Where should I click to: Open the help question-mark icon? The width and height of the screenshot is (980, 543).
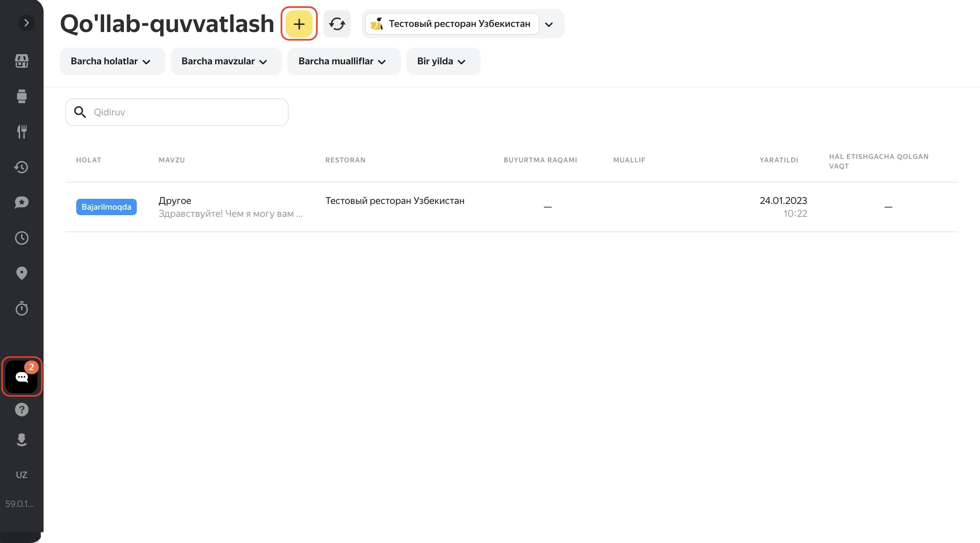click(x=22, y=410)
